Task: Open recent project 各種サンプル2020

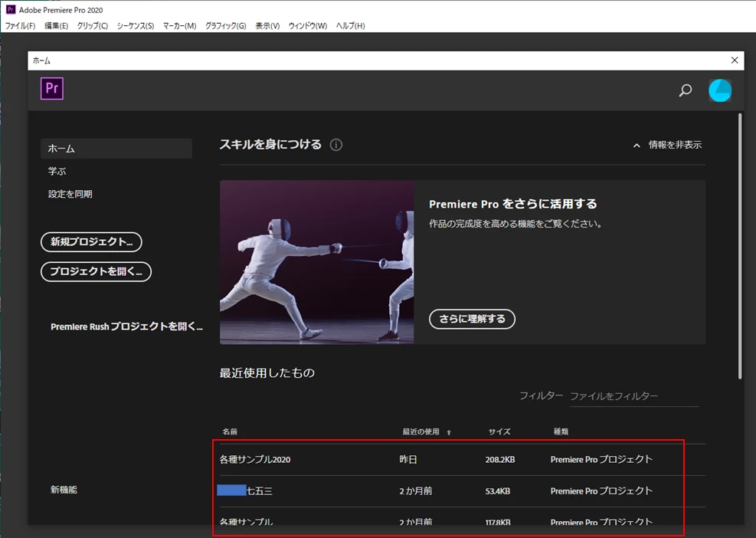Action: (255, 460)
